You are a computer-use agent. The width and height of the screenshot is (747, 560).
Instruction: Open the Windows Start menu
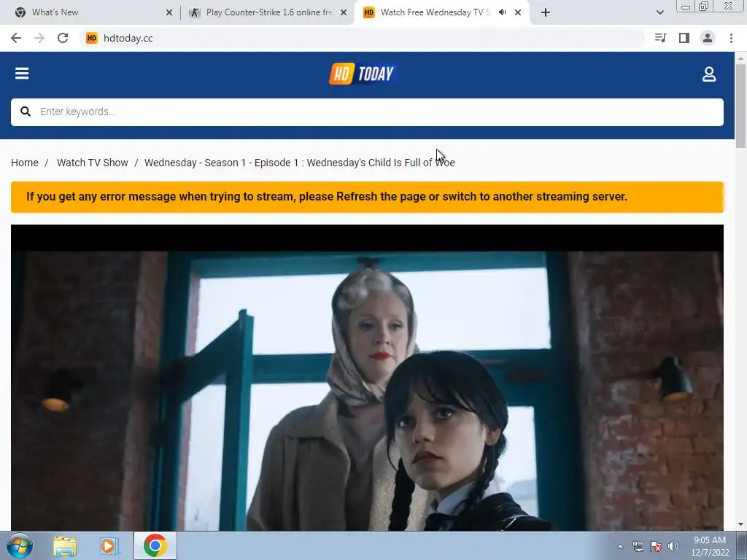click(20, 545)
